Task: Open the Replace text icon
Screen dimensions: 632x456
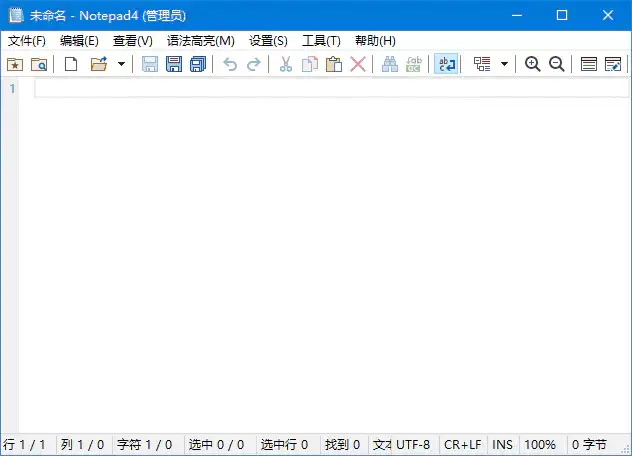Action: tap(414, 64)
